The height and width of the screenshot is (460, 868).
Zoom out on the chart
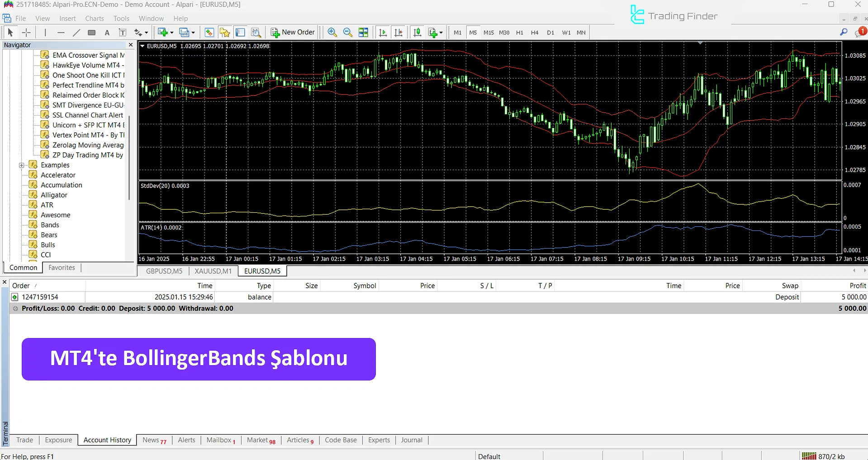pos(348,33)
